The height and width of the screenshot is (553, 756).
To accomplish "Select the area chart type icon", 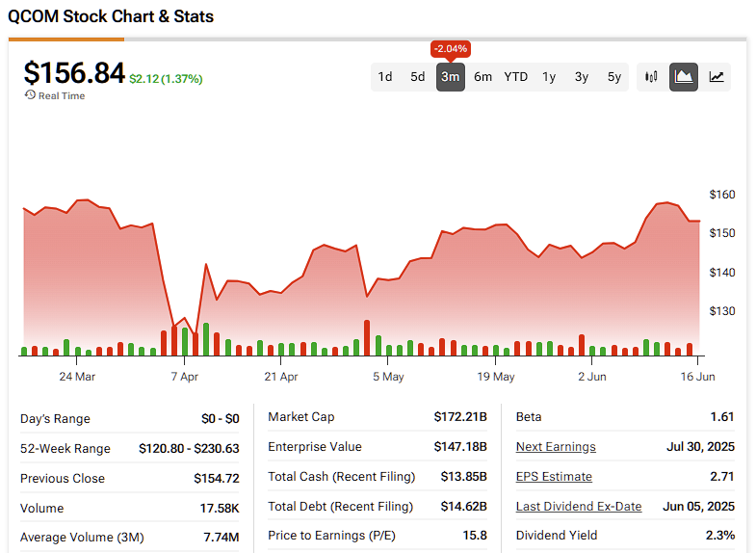I will click(x=684, y=77).
